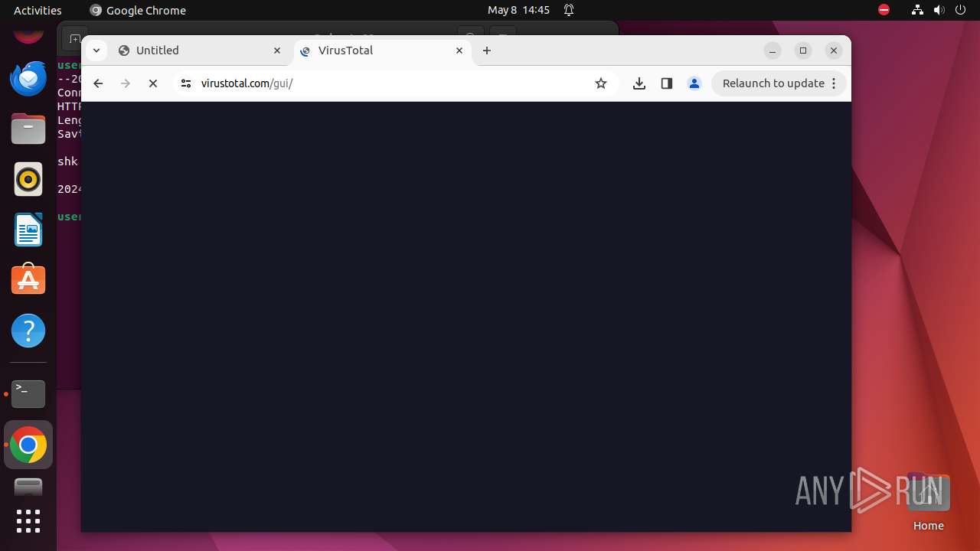980x551 pixels.
Task: Maximize the Chrome window
Action: (x=803, y=51)
